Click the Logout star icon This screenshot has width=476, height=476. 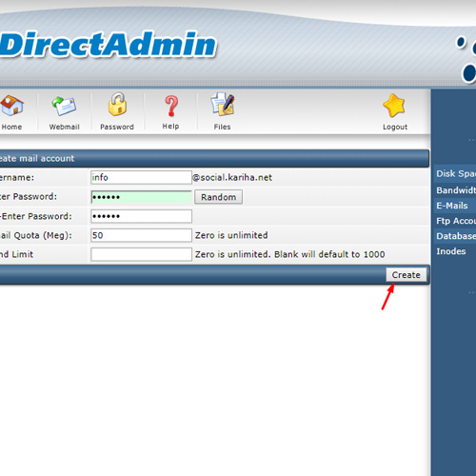tap(394, 106)
